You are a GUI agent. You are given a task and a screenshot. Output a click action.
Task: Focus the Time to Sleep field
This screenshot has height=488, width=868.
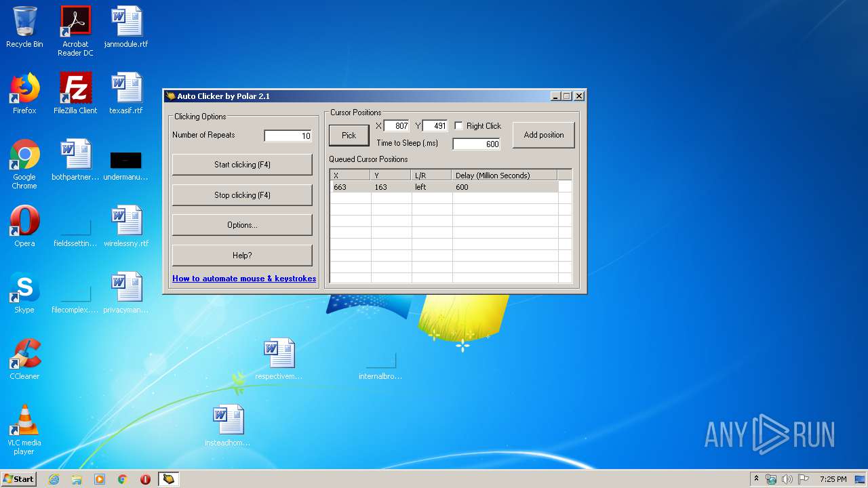tap(476, 144)
